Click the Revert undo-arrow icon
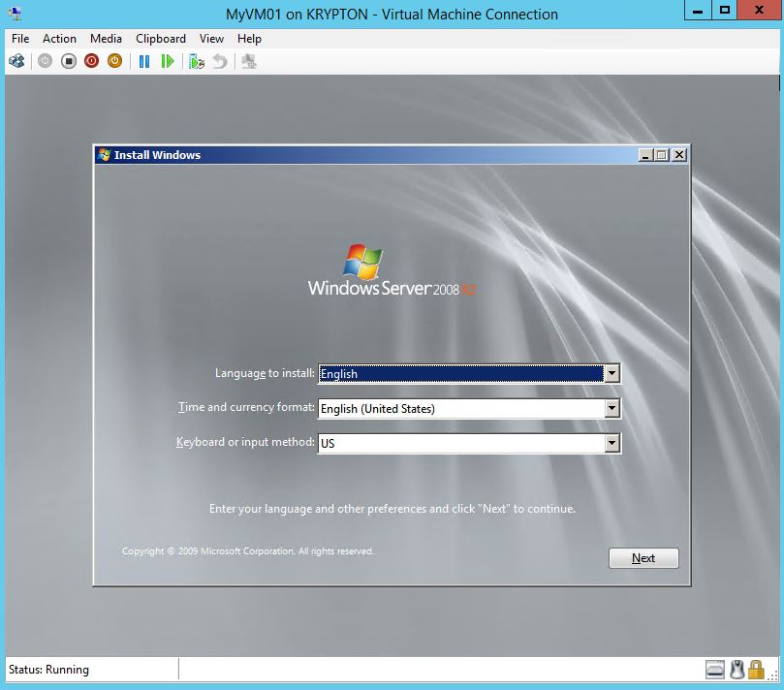This screenshot has width=784, height=690. pyautogui.click(x=220, y=61)
